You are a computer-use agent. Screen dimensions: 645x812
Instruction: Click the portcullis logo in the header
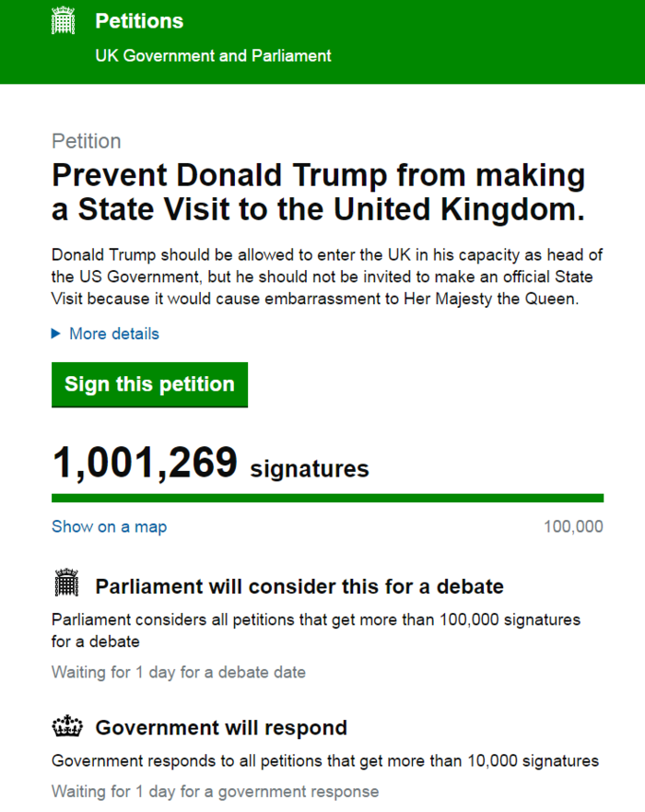tap(63, 20)
